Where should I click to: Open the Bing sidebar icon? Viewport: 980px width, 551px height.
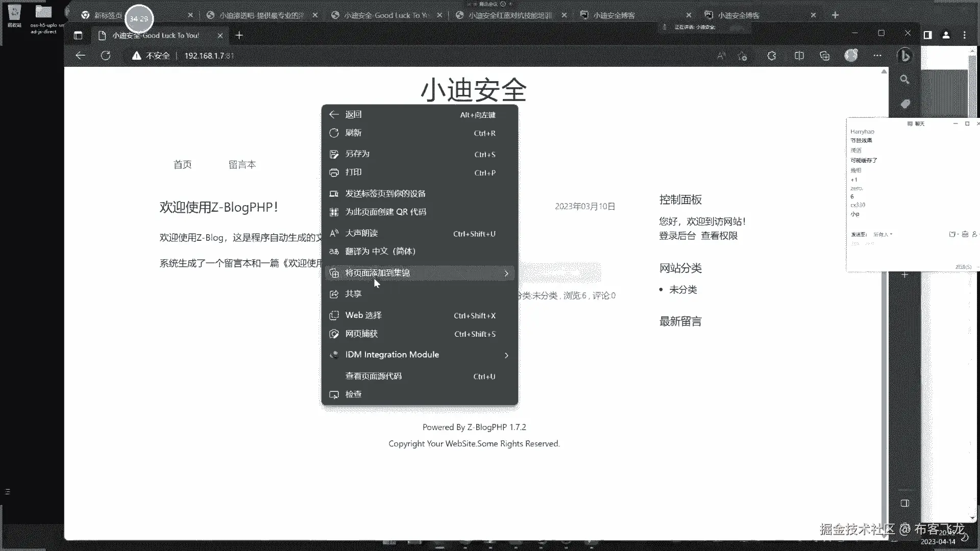(904, 56)
